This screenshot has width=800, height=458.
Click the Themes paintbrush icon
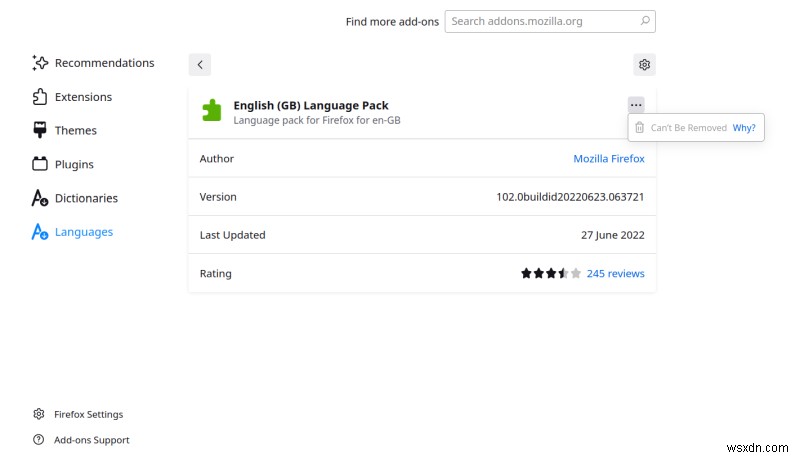[40, 130]
